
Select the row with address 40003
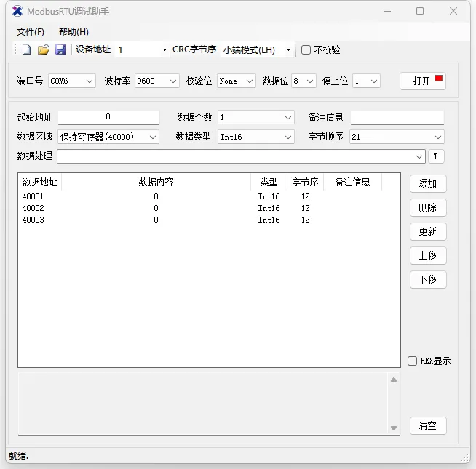pyautogui.click(x=209, y=220)
